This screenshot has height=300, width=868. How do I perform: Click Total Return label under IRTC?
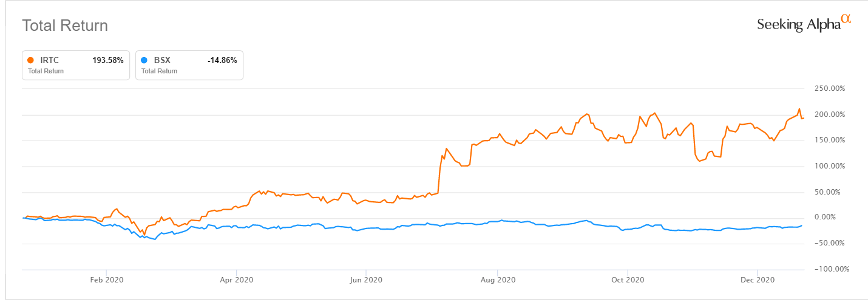click(x=46, y=71)
